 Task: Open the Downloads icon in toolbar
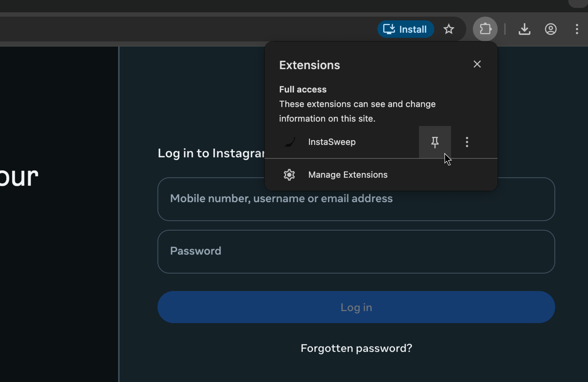tap(524, 29)
